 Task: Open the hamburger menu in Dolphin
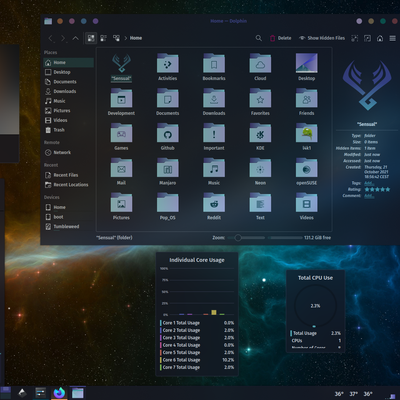point(393,38)
